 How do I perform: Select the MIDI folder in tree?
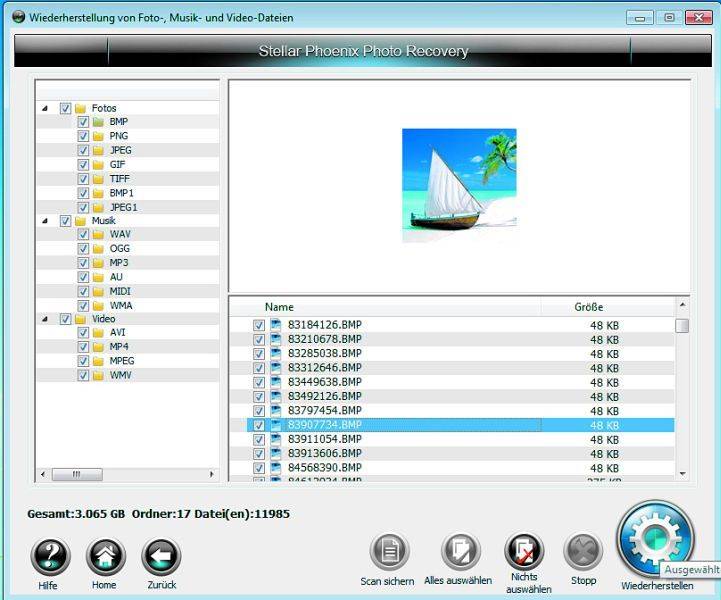[x=120, y=291]
